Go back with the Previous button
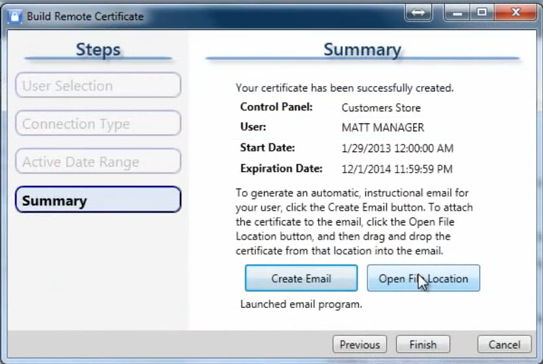 [x=359, y=344]
